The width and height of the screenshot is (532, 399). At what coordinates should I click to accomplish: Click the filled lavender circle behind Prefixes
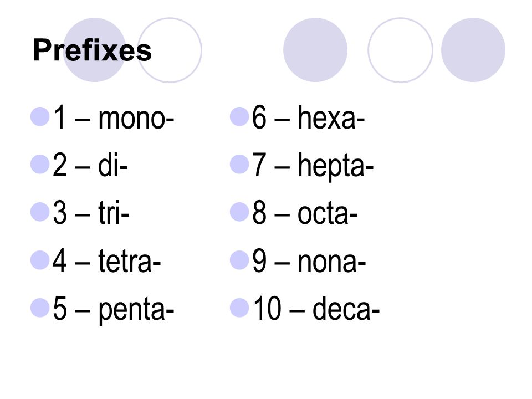click(95, 50)
